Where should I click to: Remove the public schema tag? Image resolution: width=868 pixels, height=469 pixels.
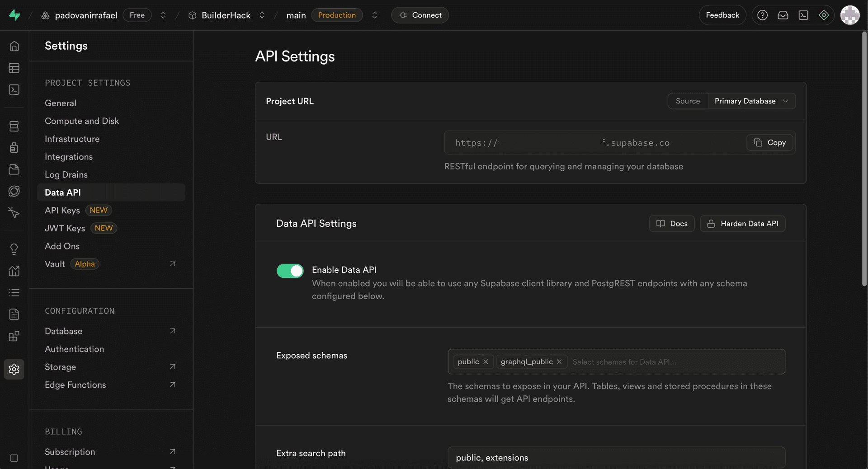pyautogui.click(x=486, y=361)
